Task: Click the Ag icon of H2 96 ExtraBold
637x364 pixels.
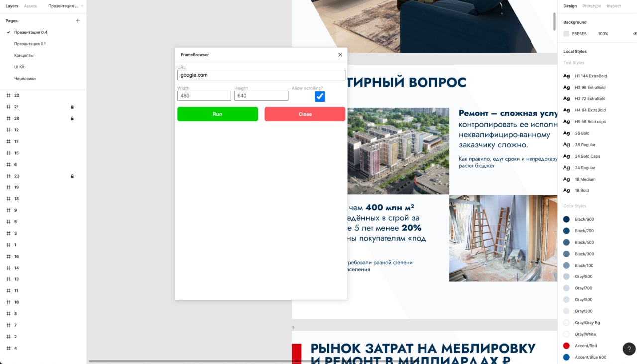Action: click(x=566, y=87)
